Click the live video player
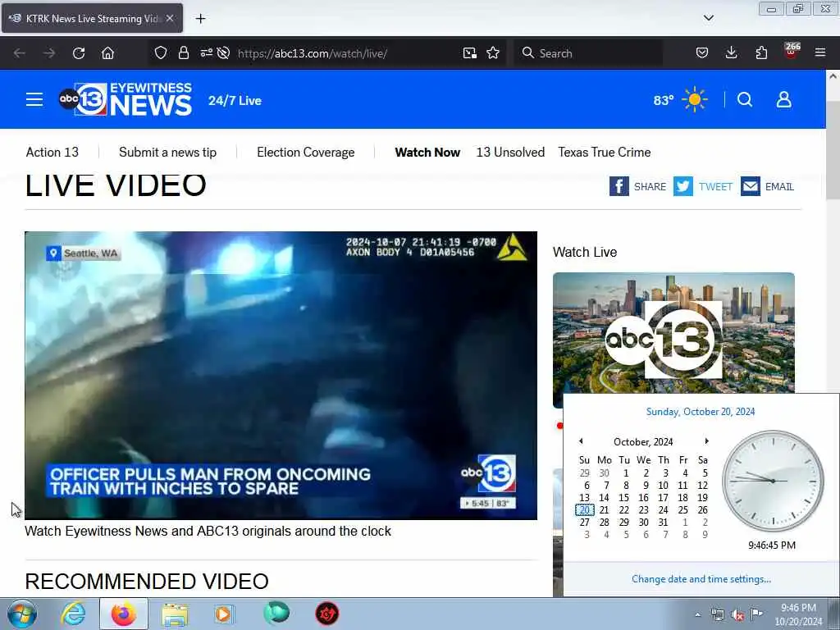Viewport: 840px width, 630px height. pyautogui.click(x=281, y=375)
